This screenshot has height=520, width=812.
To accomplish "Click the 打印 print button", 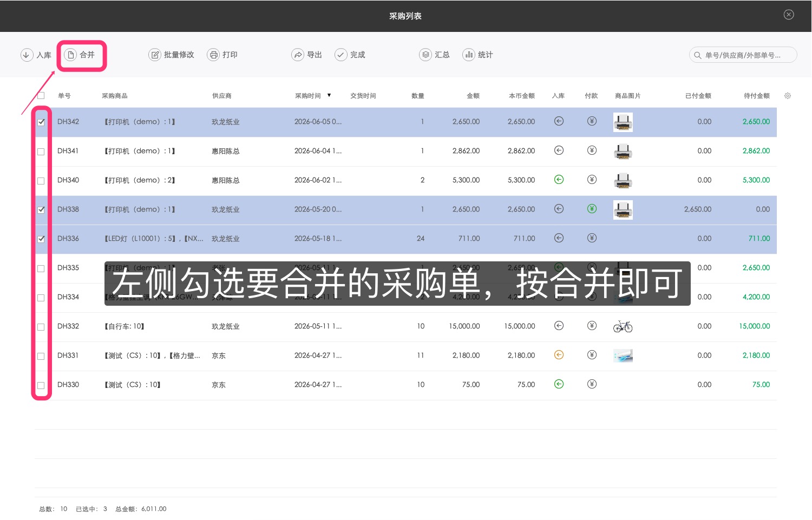I will 222,55.
